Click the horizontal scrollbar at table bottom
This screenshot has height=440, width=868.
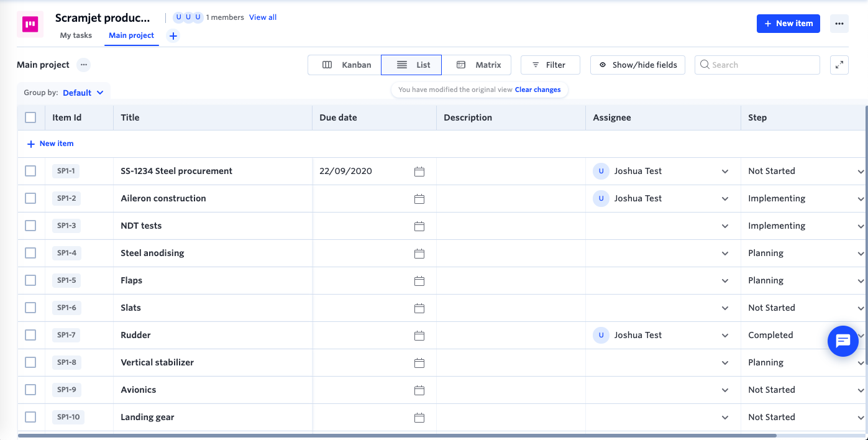coord(398,436)
